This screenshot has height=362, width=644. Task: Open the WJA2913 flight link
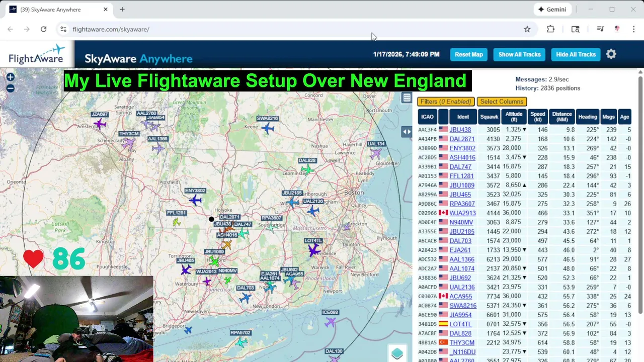(x=462, y=213)
